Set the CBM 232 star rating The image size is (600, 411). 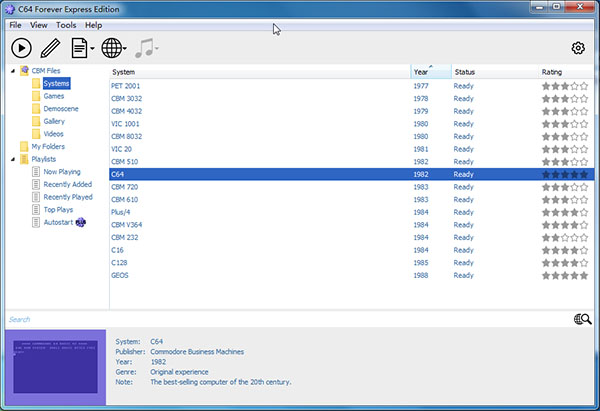565,238
